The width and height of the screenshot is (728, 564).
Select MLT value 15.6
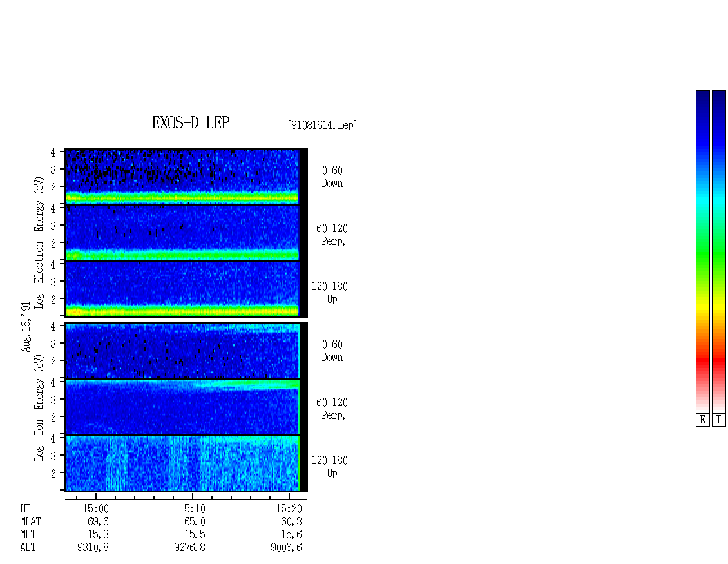(x=291, y=535)
